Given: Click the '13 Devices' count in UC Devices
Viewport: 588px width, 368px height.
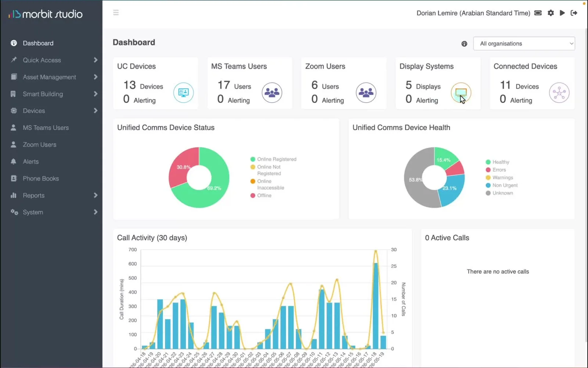Looking at the screenshot, I should pyautogui.click(x=143, y=86).
